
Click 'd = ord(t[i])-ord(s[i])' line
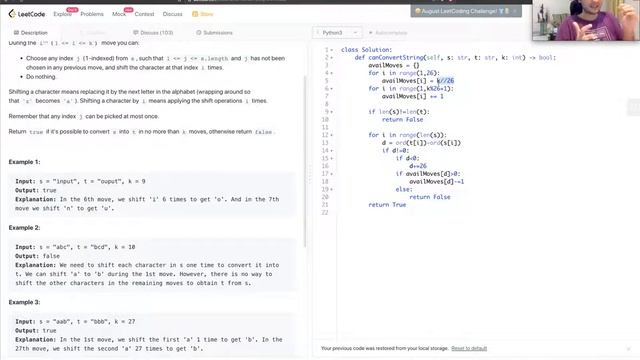tap(421, 143)
